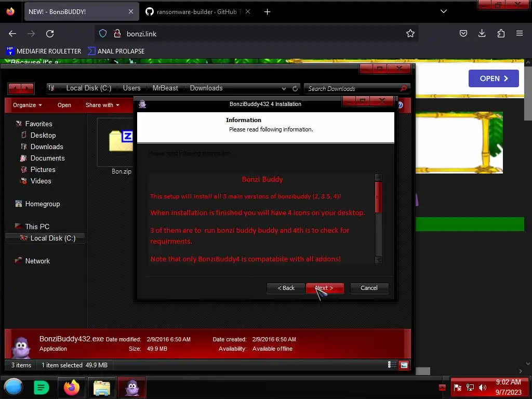Click Downloads in address breadcrumb
Screen dimensions: 532x399
click(x=206, y=88)
